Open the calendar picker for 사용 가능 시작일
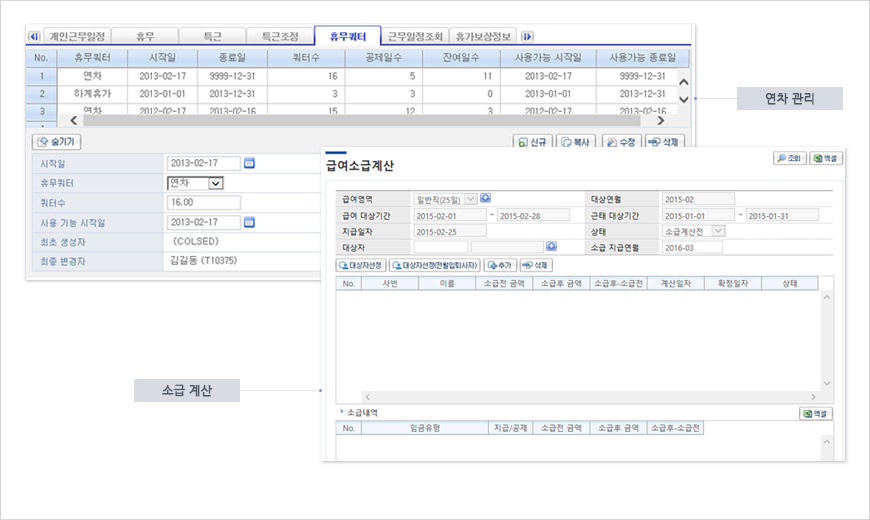This screenshot has width=870, height=520. (250, 222)
